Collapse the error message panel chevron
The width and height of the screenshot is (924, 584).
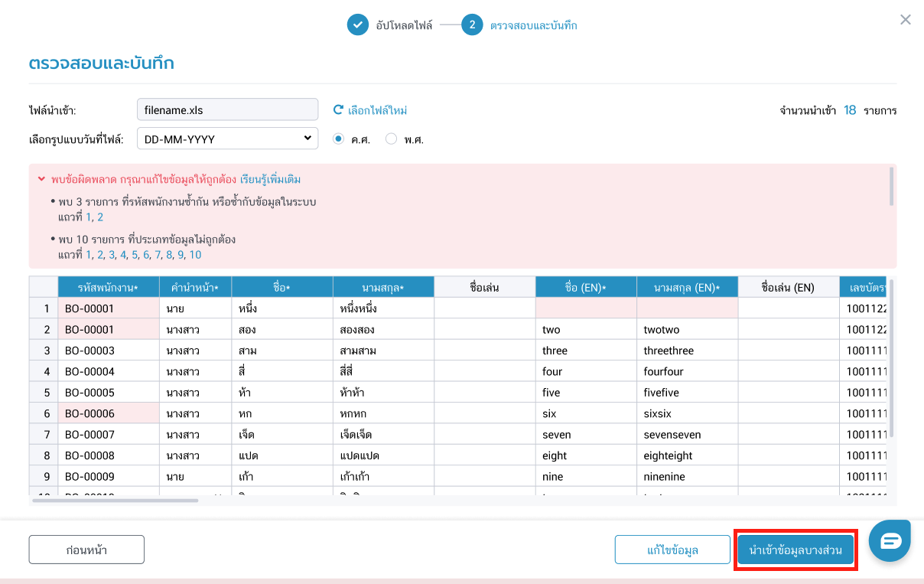[41, 180]
